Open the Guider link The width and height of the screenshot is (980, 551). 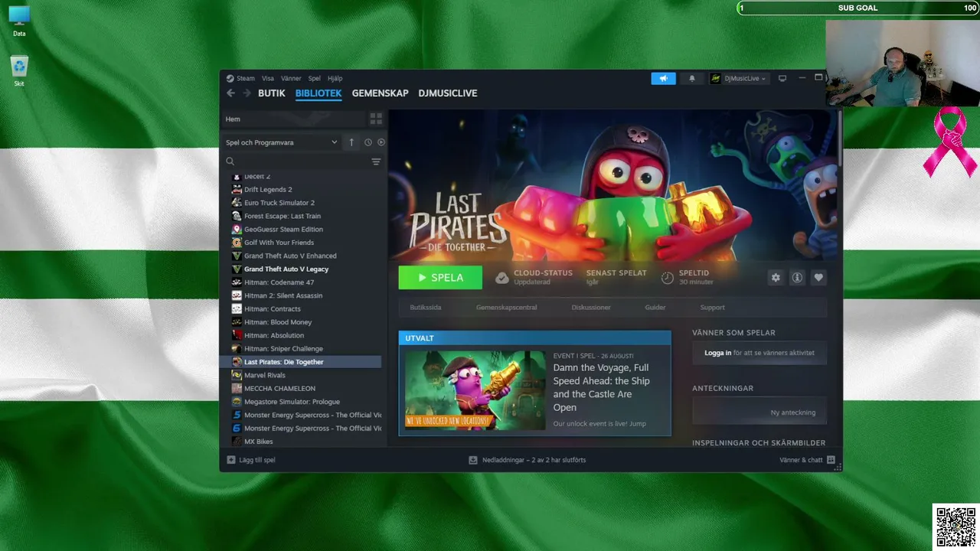655,308
